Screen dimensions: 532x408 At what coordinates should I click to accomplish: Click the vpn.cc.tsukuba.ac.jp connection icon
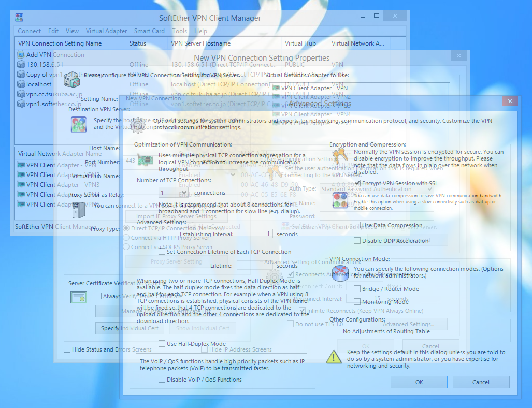pyautogui.click(x=21, y=94)
